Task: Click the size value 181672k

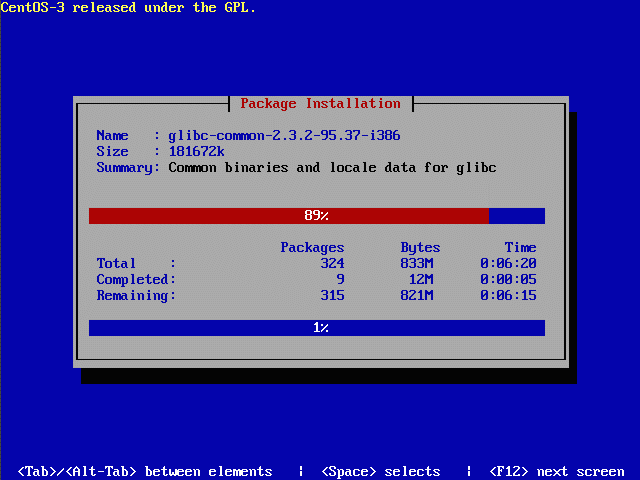Action: click(x=196, y=151)
